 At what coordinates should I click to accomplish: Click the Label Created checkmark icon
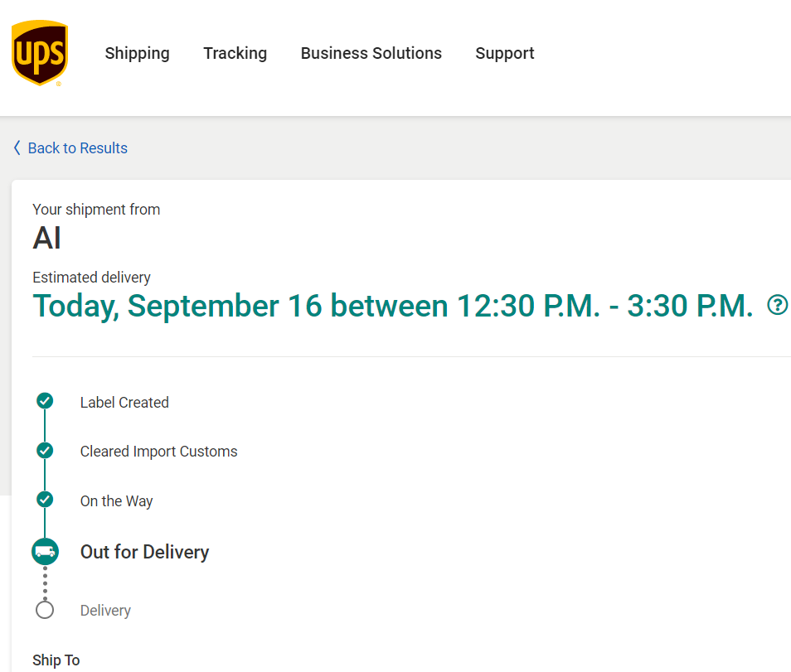pos(45,401)
